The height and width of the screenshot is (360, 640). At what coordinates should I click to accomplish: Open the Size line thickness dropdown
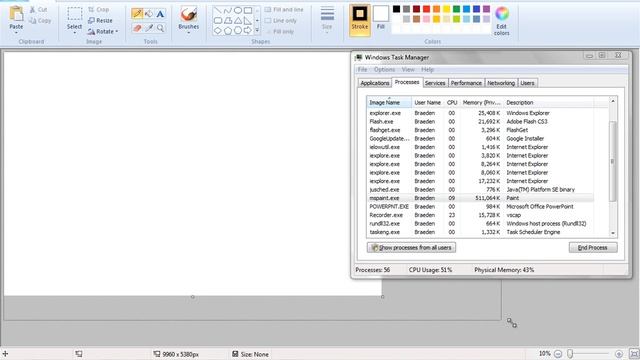[x=327, y=20]
